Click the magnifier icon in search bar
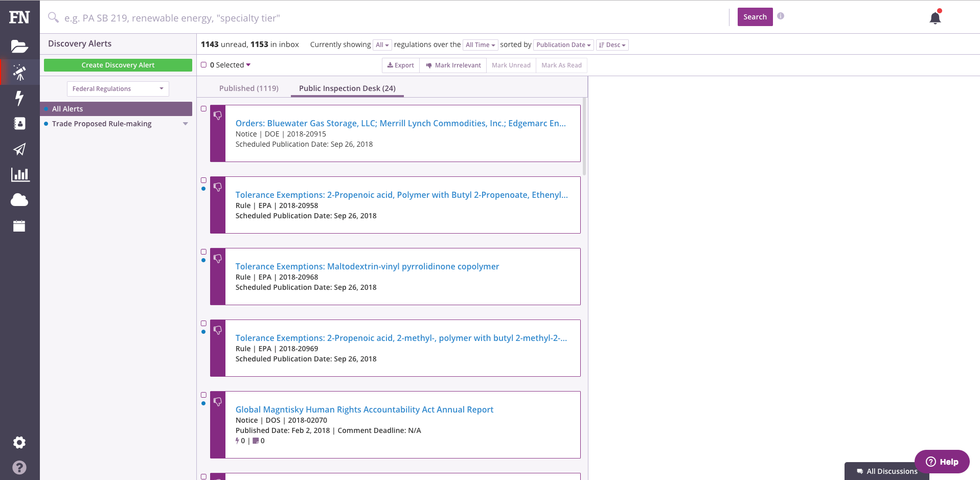The height and width of the screenshot is (480, 980). click(53, 17)
